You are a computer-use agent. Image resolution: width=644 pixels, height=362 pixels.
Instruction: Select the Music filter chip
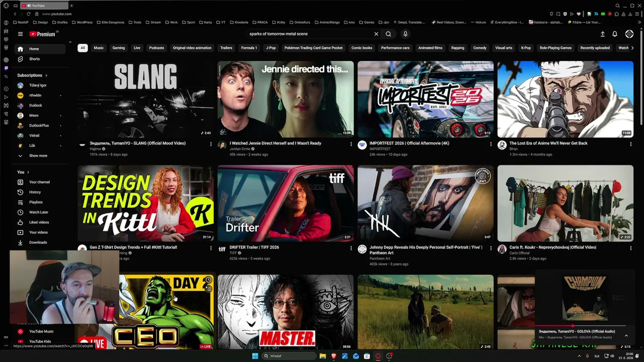[99, 48]
